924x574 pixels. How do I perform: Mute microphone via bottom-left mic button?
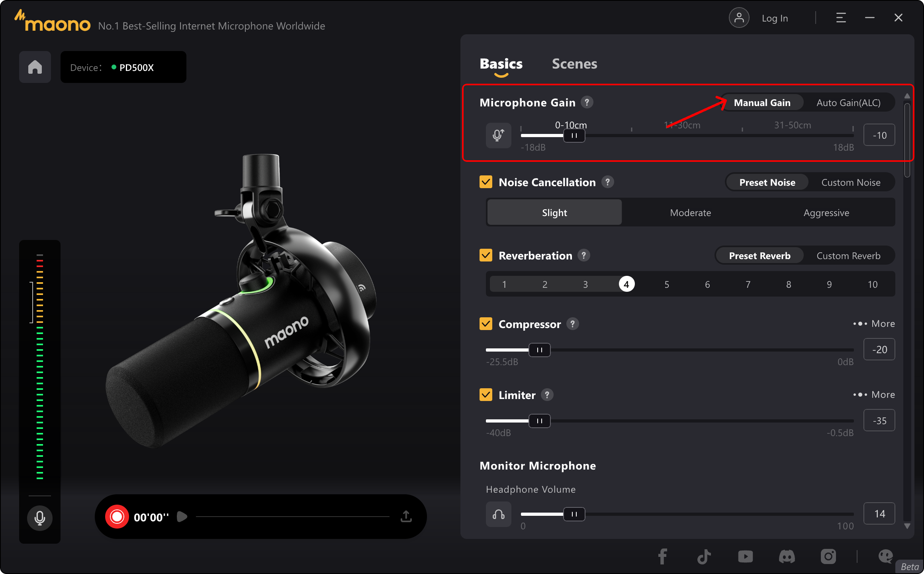click(x=39, y=518)
